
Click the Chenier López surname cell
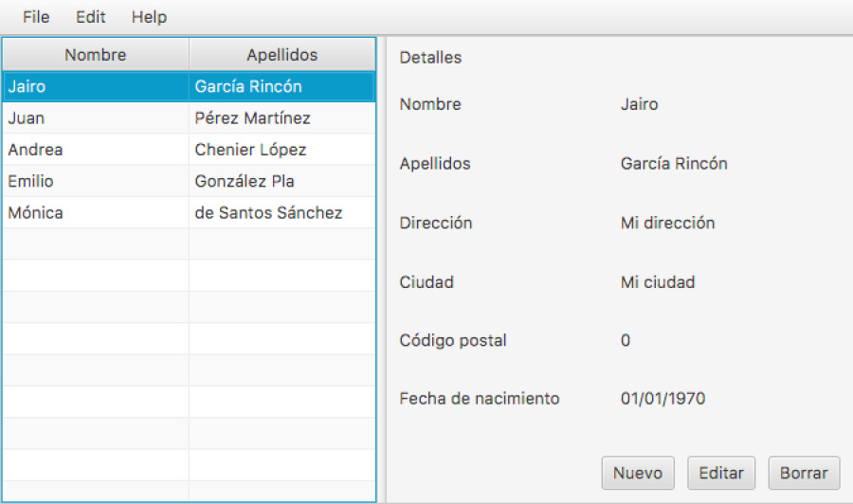coord(281,150)
